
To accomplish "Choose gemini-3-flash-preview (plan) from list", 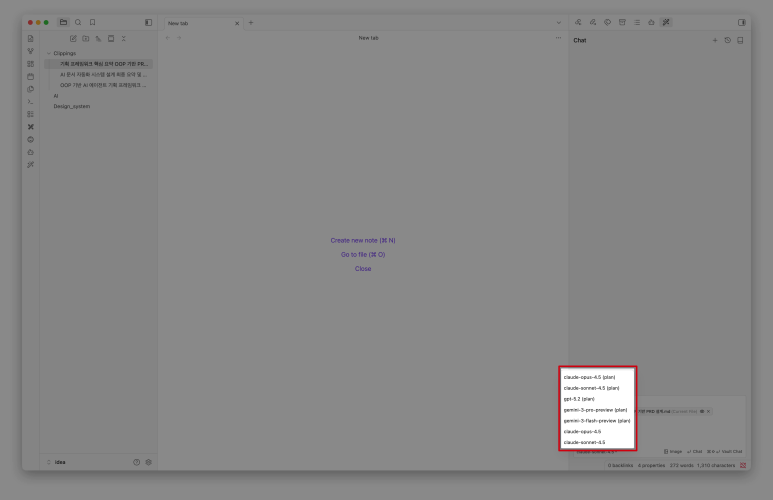I will (x=596, y=420).
